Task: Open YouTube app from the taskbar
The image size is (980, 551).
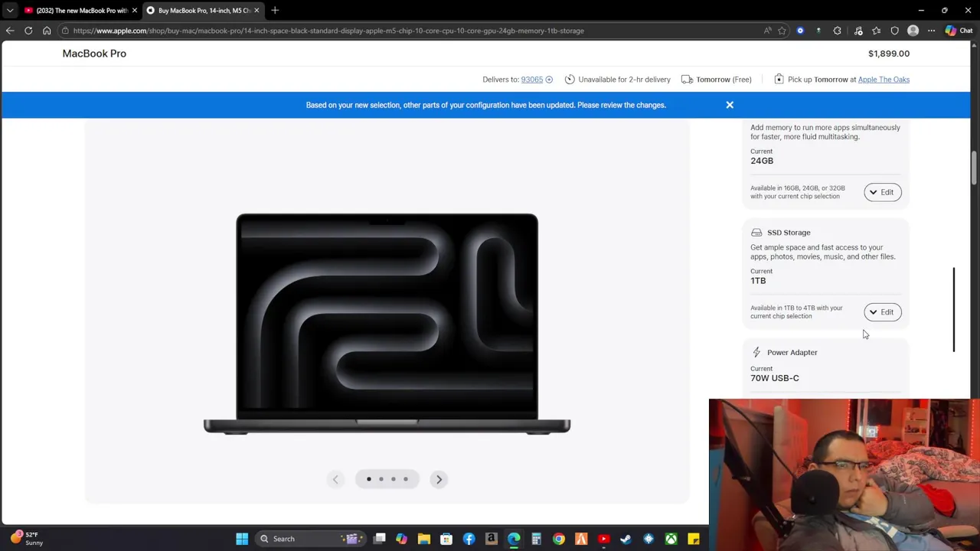Action: pyautogui.click(x=603, y=539)
